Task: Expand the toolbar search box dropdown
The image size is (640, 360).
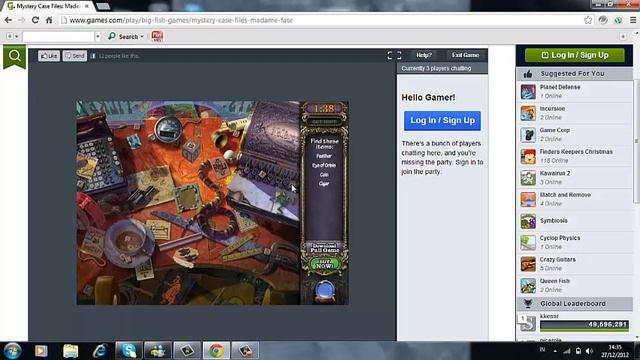Action: coord(98,36)
